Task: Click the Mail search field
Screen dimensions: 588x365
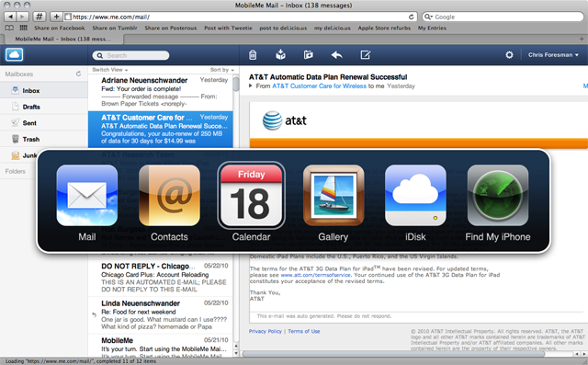Action: coord(130,55)
